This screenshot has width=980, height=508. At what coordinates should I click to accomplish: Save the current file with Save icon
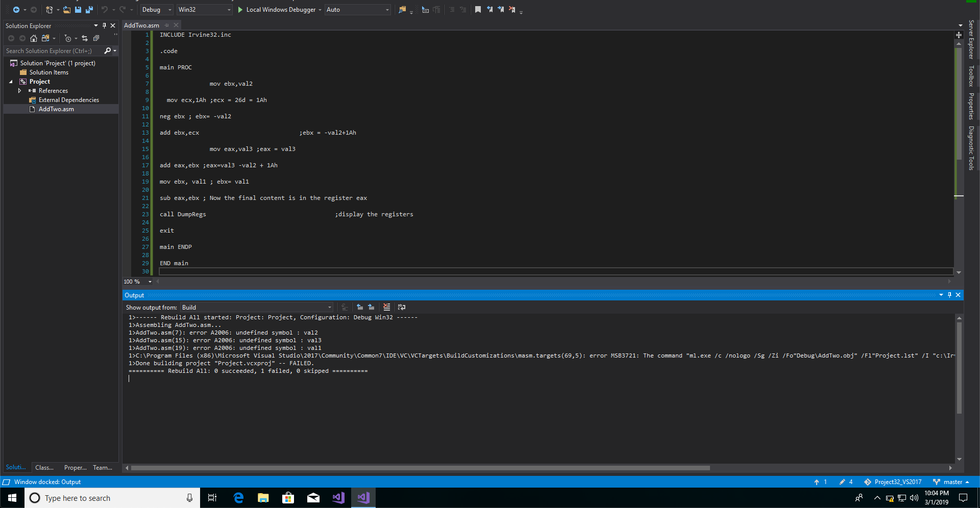[x=78, y=10]
